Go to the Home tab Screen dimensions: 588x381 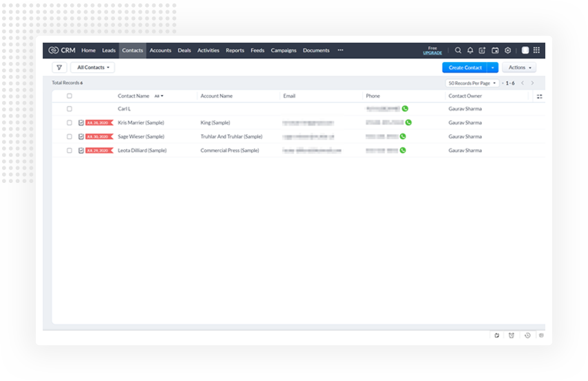tap(89, 50)
